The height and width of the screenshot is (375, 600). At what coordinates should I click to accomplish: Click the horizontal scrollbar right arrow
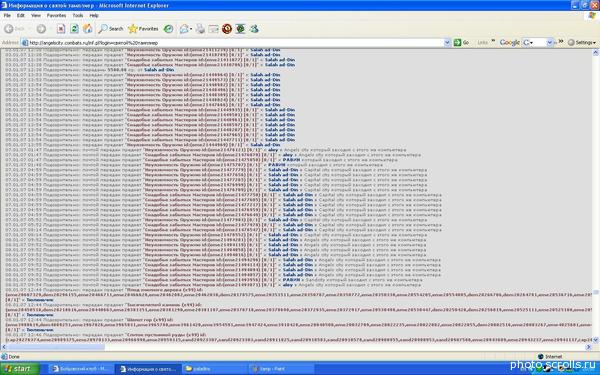[589, 347]
